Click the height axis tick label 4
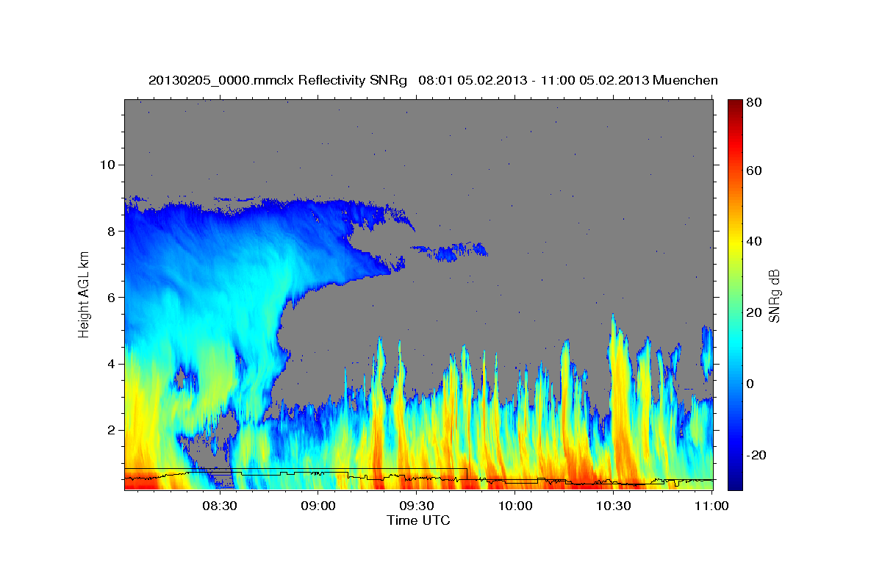Screen dimensions: 882x588 point(110,364)
